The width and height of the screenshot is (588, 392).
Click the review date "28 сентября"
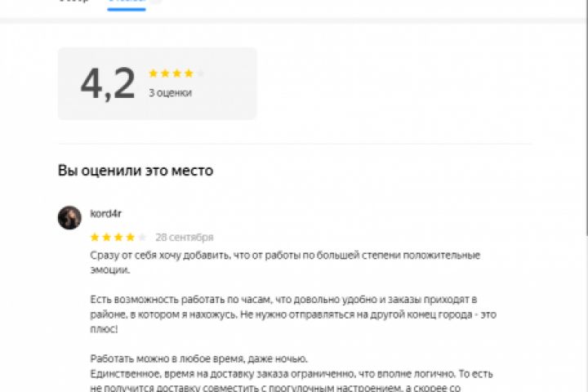coord(184,238)
